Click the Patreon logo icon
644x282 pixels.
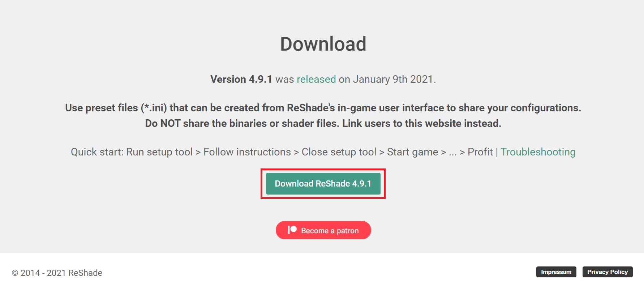click(x=292, y=230)
